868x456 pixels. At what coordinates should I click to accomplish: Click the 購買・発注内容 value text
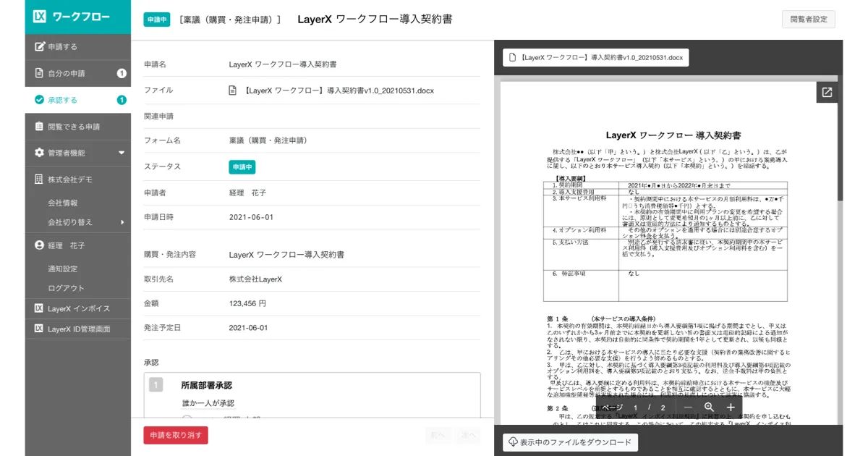286,255
